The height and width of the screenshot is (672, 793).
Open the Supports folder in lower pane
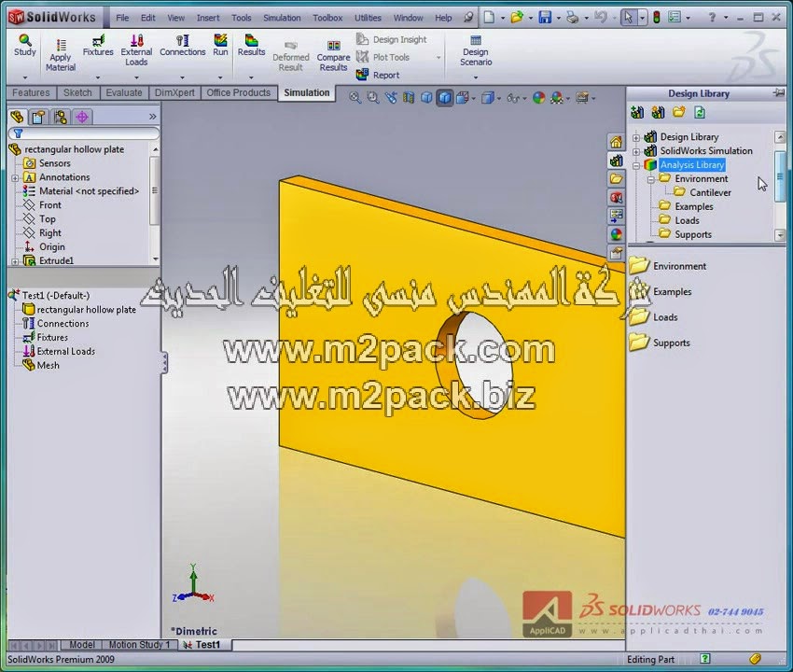click(660, 343)
